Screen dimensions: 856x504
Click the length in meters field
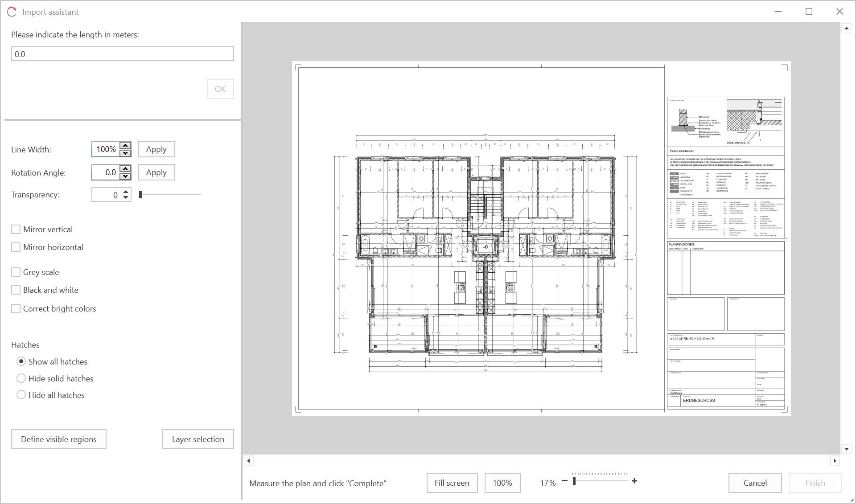pyautogui.click(x=122, y=54)
